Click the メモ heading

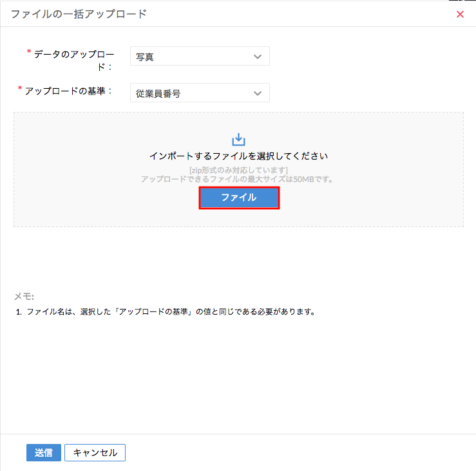[x=24, y=297]
